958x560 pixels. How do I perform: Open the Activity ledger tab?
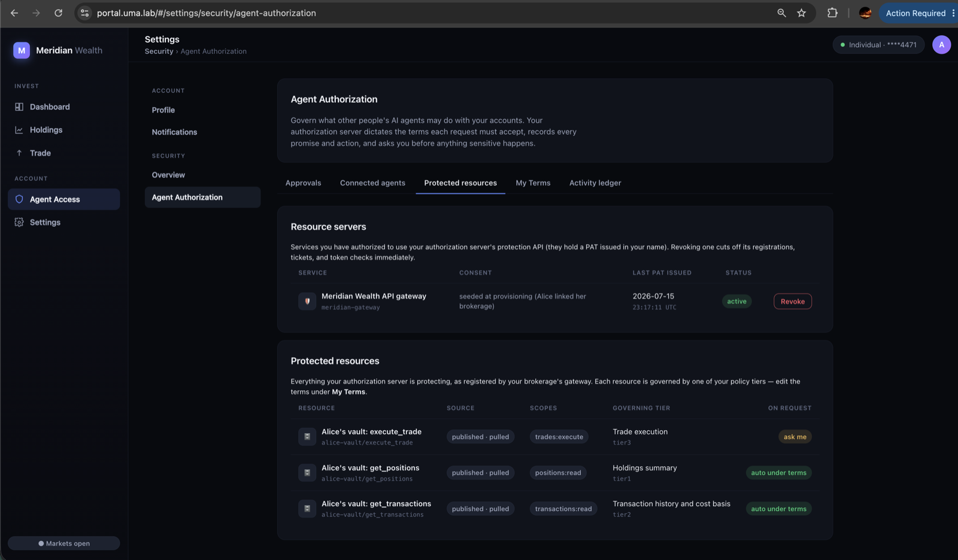(595, 183)
